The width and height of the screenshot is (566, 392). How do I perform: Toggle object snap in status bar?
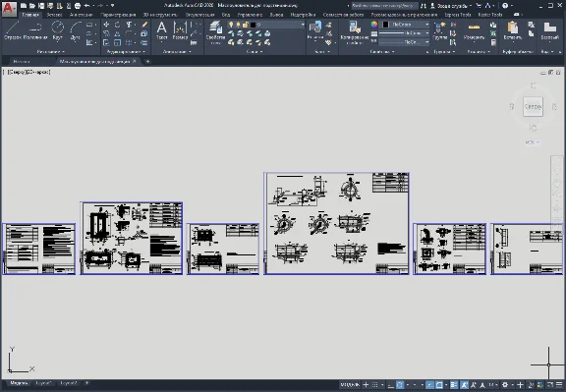pos(439,385)
